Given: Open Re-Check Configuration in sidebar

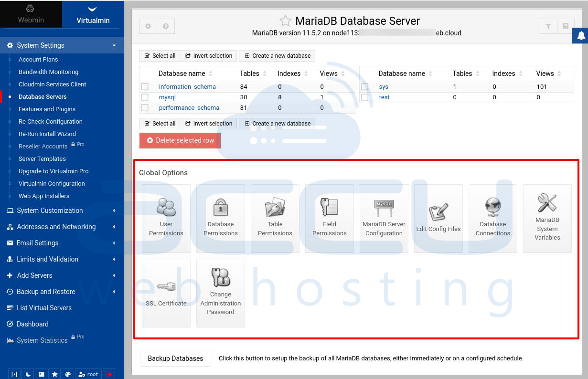Looking at the screenshot, I should [x=51, y=122].
